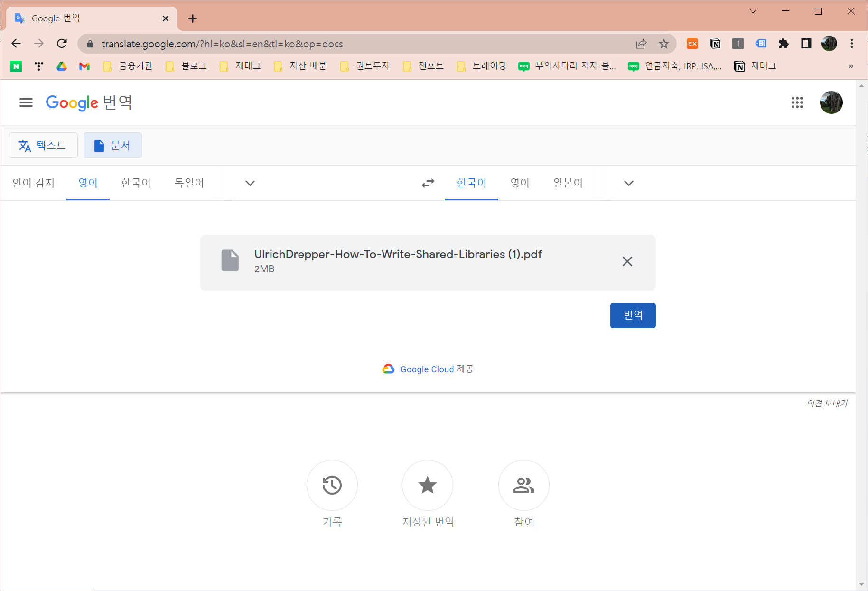Bookmark this page with star icon
Viewport: 868px width, 591px height.
[664, 44]
